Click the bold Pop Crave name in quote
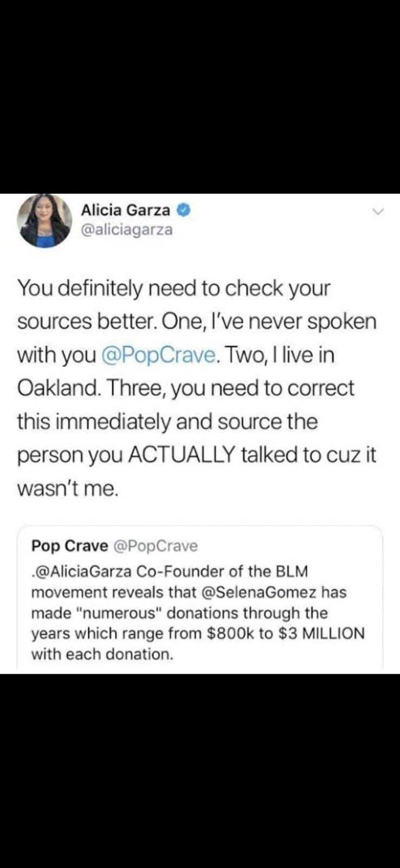The image size is (400, 868). point(69,546)
